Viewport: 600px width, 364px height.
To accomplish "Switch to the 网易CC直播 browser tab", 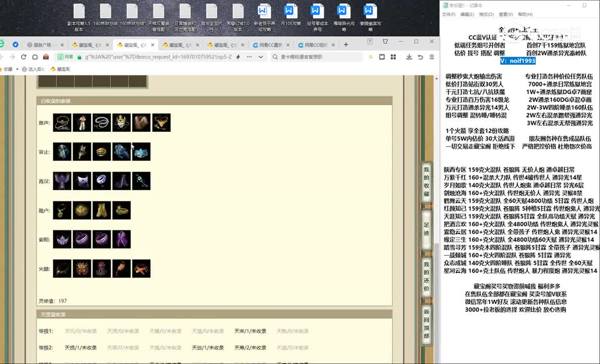I will point(271,44).
